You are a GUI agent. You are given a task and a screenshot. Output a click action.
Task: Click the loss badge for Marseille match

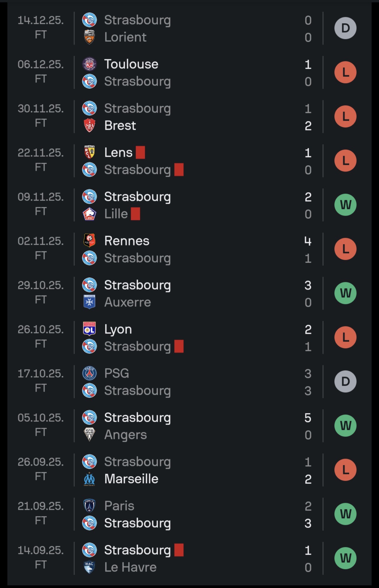pos(345,470)
